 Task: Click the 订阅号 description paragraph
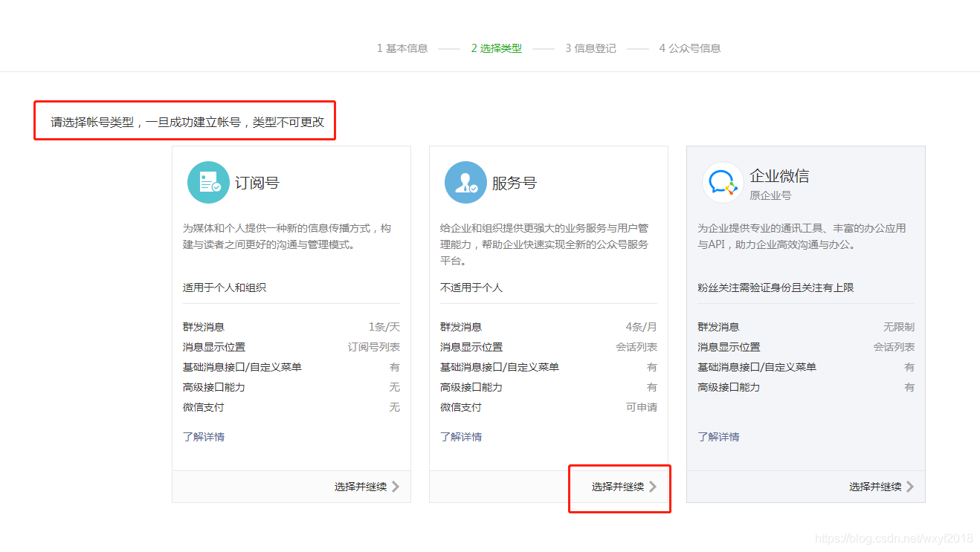point(287,236)
